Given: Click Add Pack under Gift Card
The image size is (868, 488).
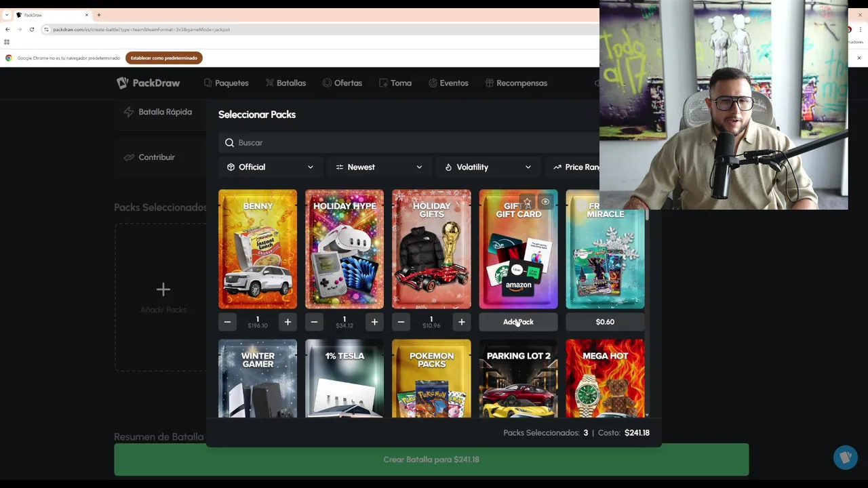Looking at the screenshot, I should tap(518, 322).
